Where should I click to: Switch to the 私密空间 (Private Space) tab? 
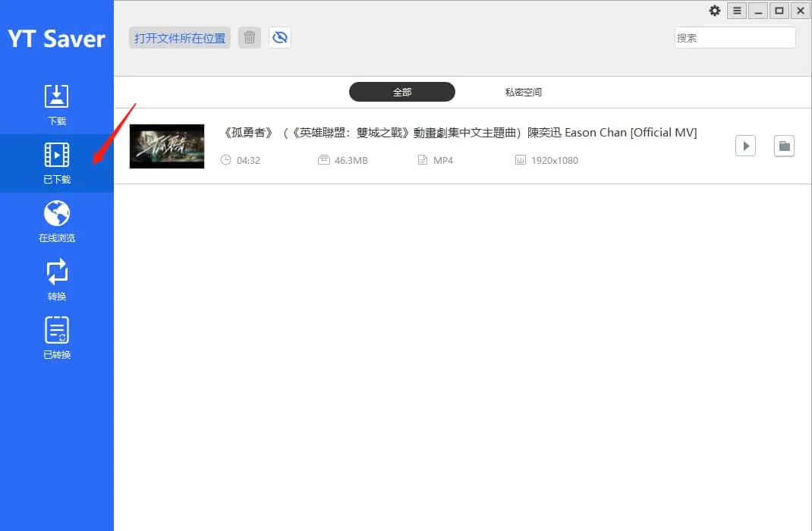tap(524, 92)
